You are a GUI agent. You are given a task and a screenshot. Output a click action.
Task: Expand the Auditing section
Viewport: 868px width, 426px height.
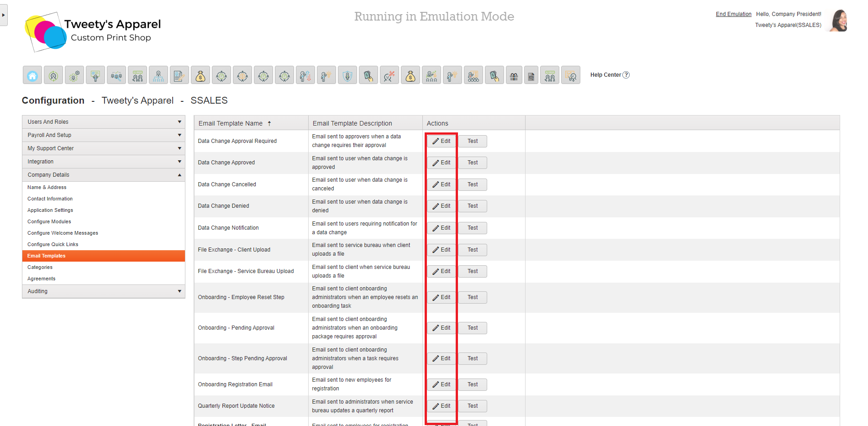104,291
